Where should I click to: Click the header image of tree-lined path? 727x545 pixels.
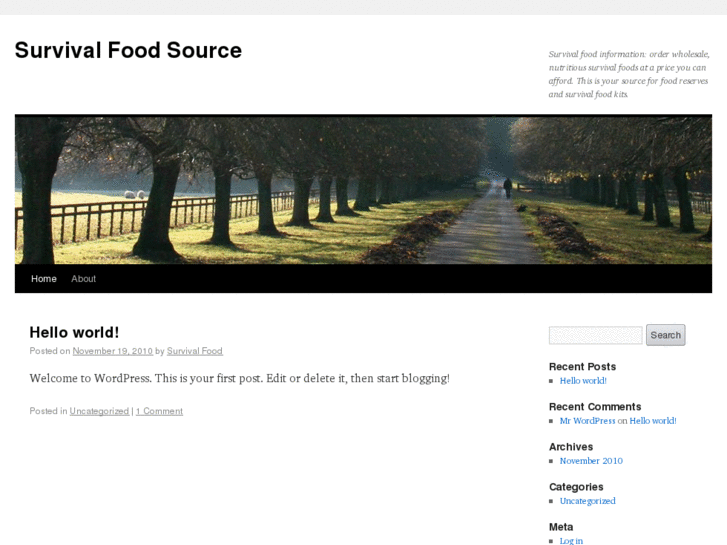point(363,189)
